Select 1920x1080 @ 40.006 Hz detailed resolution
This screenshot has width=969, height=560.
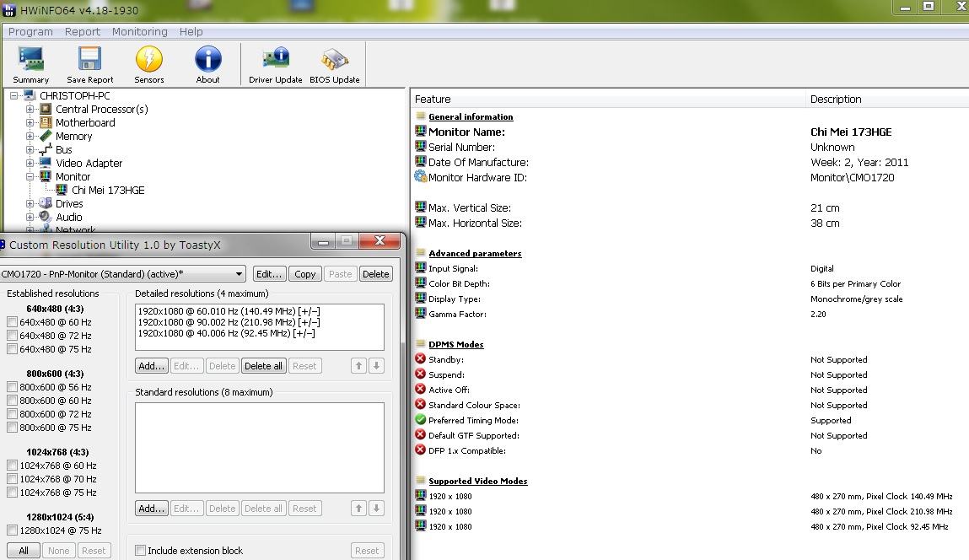click(226, 333)
